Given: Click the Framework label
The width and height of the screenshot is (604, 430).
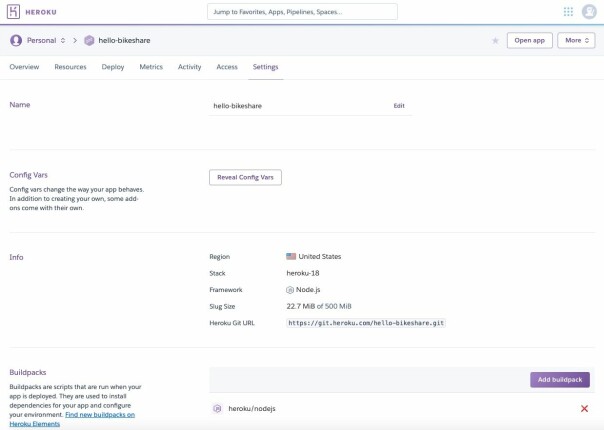Looking at the screenshot, I should click(226, 290).
